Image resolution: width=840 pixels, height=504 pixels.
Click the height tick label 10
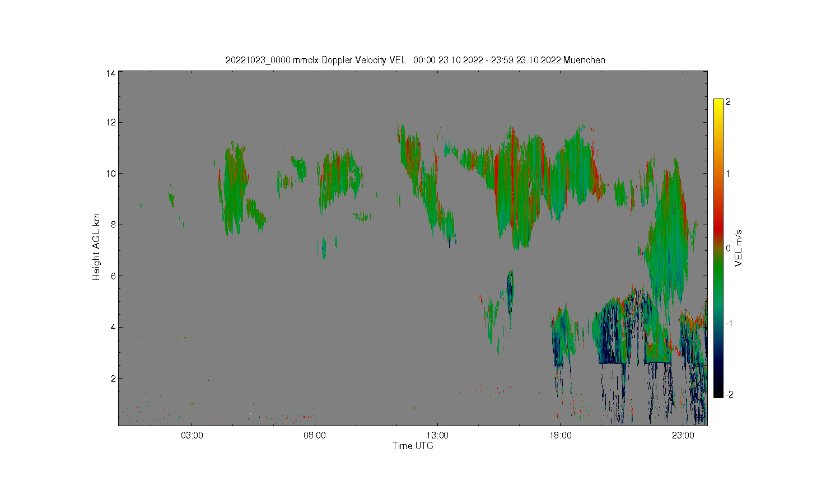click(x=110, y=174)
